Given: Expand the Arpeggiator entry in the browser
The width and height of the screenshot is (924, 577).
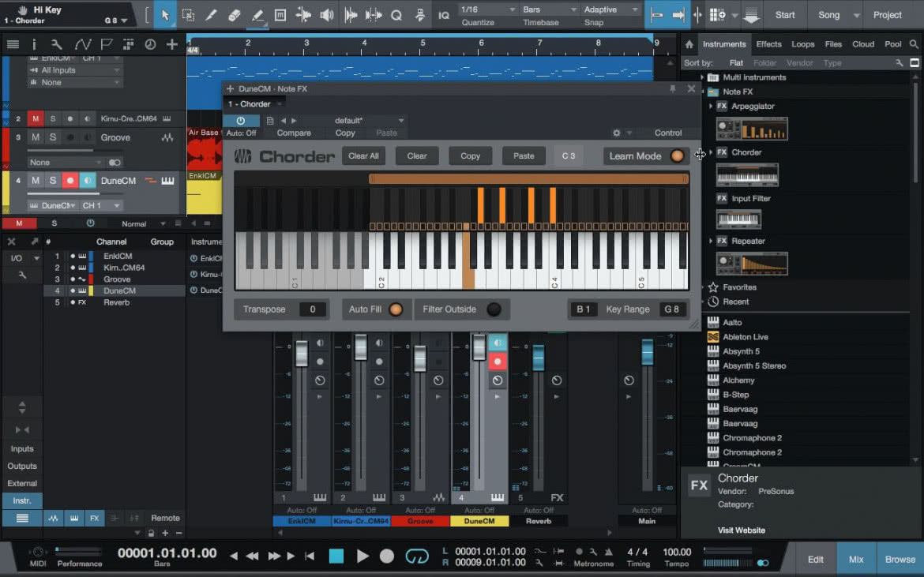Looking at the screenshot, I should (x=711, y=107).
